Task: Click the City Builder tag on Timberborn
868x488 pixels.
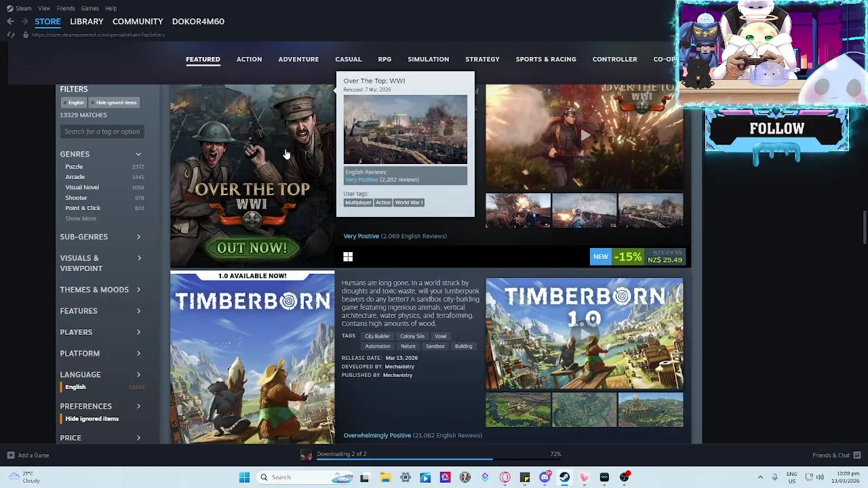Action: [377, 336]
